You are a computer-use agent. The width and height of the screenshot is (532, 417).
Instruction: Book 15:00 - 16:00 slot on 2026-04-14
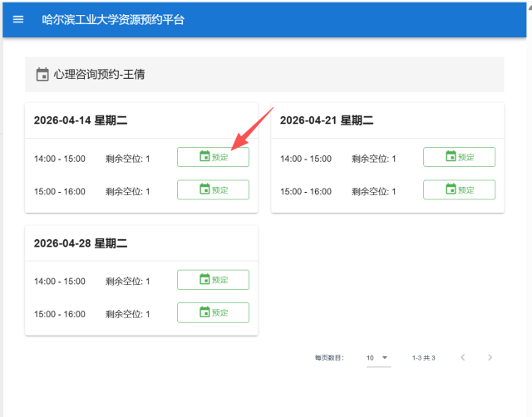tap(213, 189)
